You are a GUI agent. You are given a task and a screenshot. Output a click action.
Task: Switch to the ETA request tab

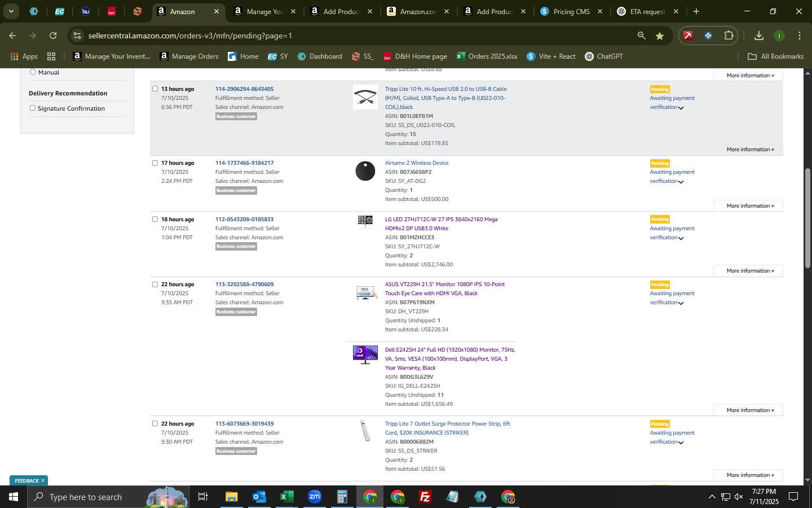pos(647,11)
